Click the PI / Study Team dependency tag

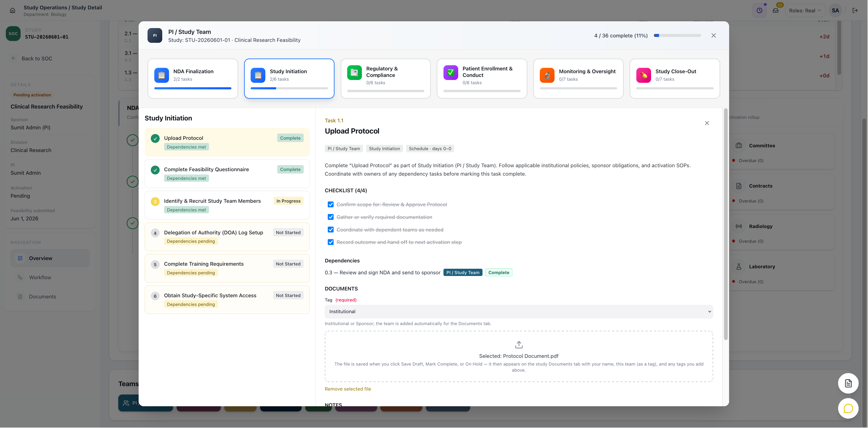463,272
